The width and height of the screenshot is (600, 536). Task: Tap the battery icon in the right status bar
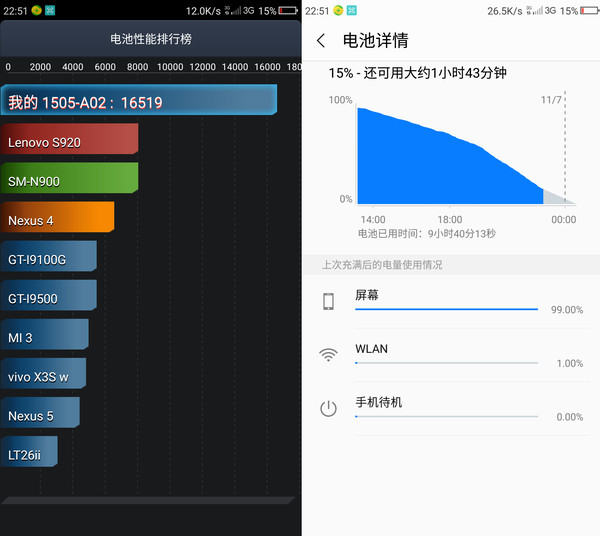click(590, 11)
